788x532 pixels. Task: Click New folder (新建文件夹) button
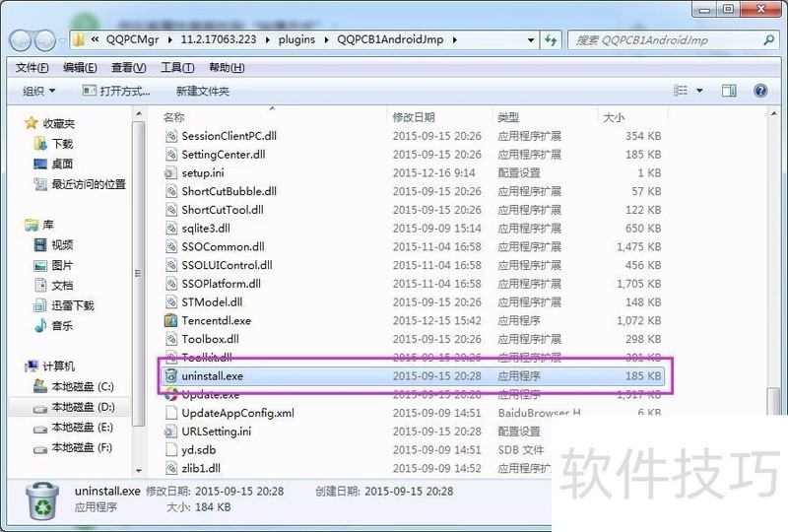coord(203,91)
